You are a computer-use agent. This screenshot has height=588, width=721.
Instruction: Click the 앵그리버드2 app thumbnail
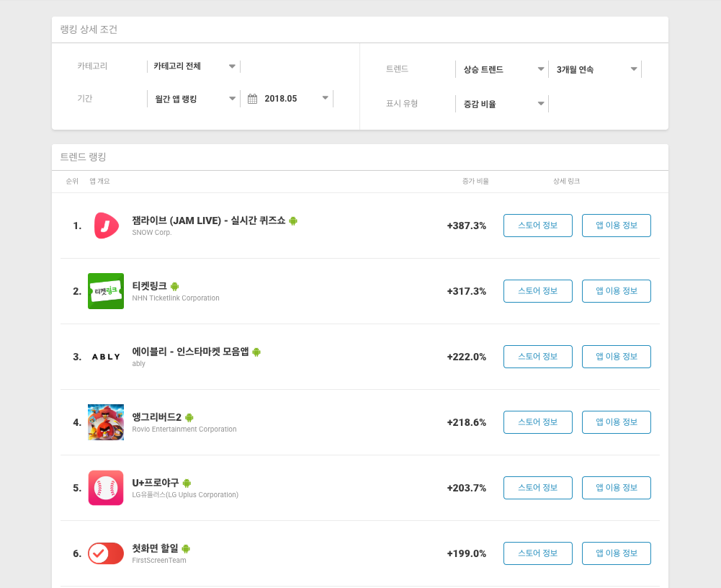click(x=106, y=422)
